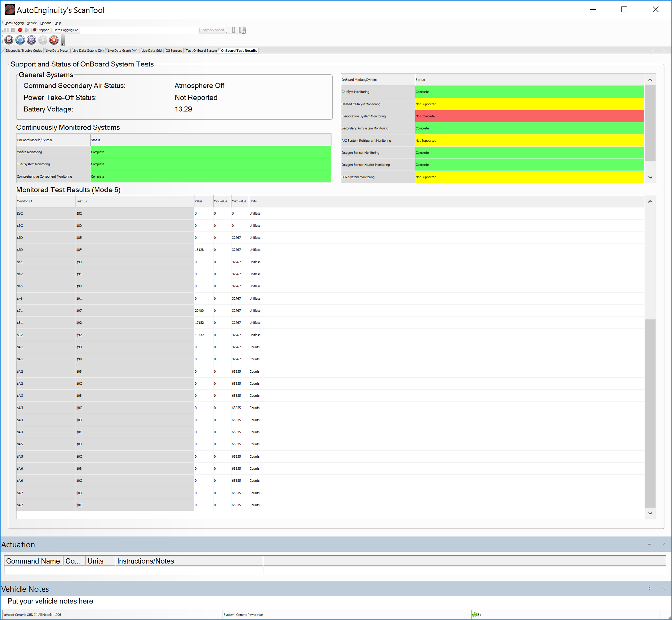Click the clipboard checklist toolbar icon
This screenshot has width=672, height=620.
click(9, 40)
